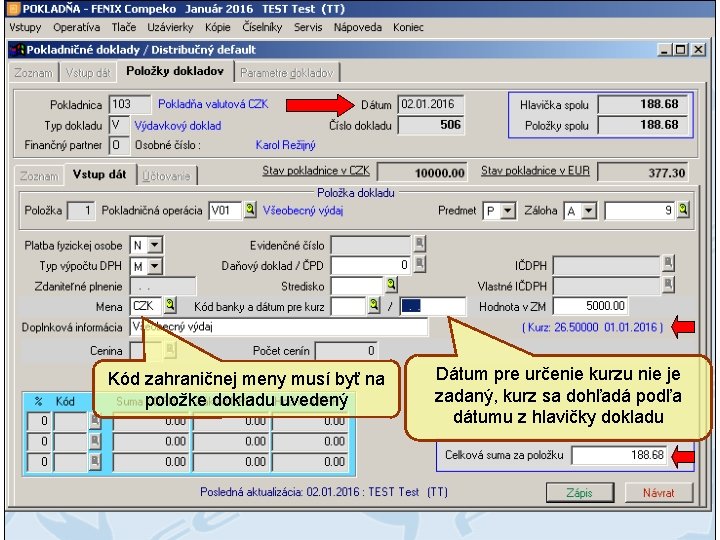Viewport: 720px width, 540px height.
Task: Click 'Kurz: 26.50000 01.01.2016' text
Action: (593, 327)
